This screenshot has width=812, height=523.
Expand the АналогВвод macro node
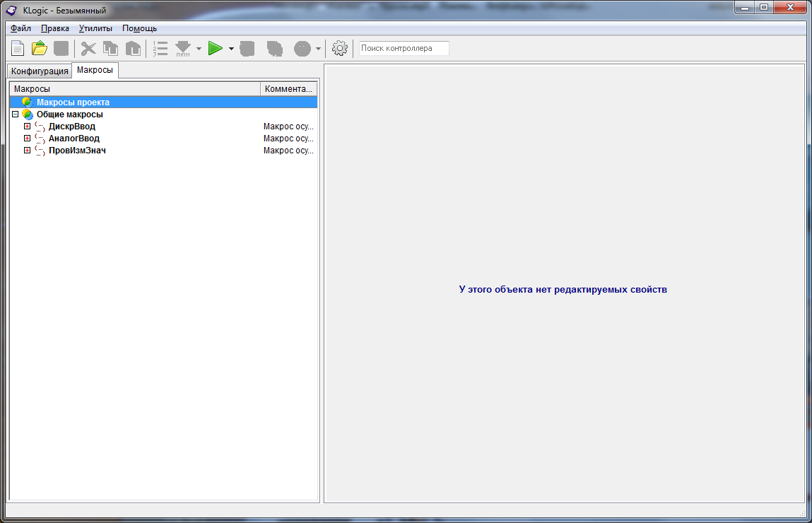[x=28, y=139]
